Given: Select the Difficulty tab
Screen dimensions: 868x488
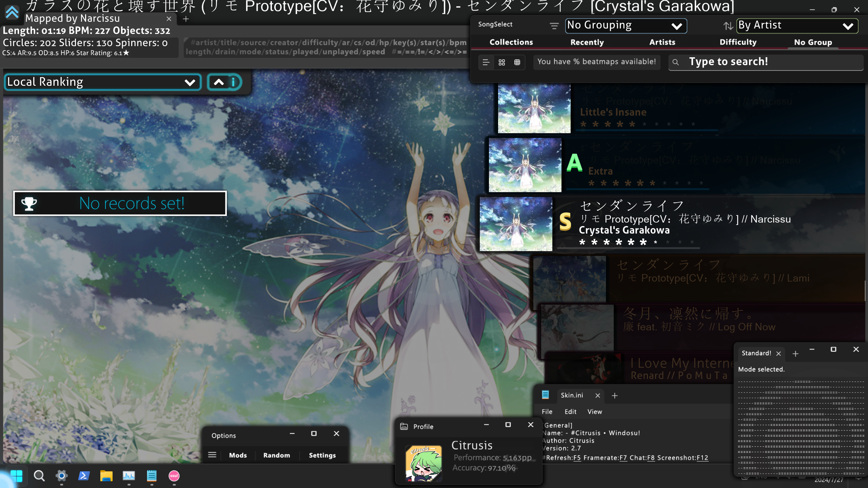Looking at the screenshot, I should pyautogui.click(x=738, y=42).
